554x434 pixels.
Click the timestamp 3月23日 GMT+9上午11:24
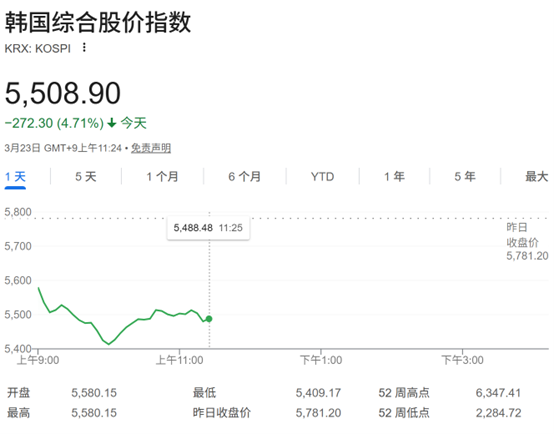point(63,148)
